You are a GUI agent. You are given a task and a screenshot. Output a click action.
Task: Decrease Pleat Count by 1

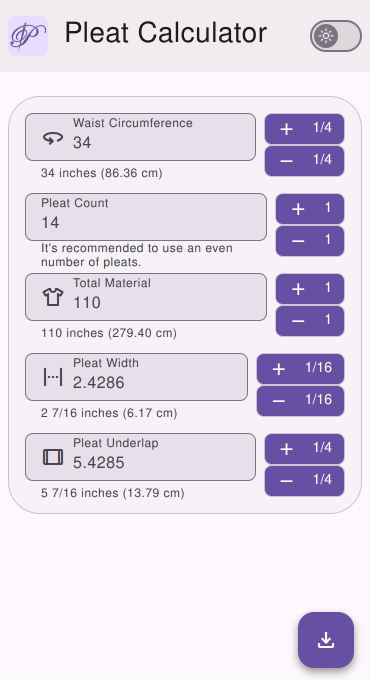point(310,241)
